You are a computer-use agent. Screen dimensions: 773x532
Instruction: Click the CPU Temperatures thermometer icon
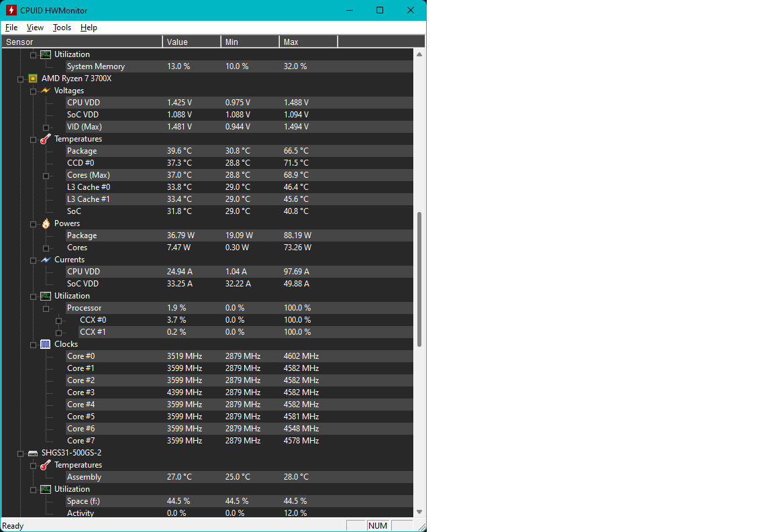pyautogui.click(x=46, y=139)
